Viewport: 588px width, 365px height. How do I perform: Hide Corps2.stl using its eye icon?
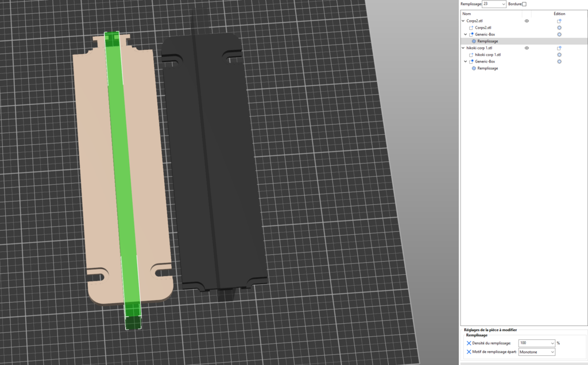(x=527, y=21)
